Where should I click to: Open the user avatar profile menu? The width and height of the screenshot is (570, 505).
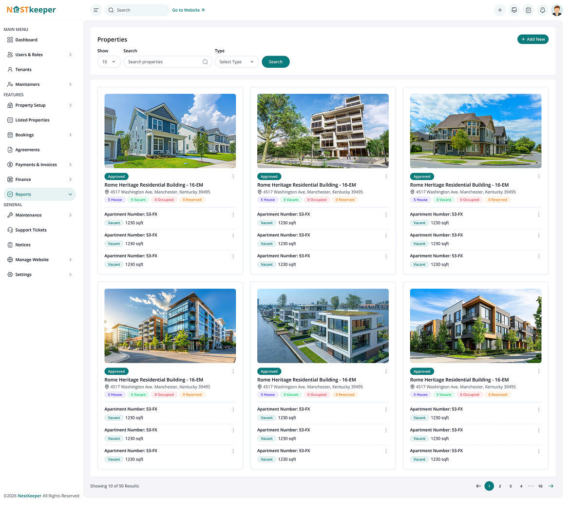coord(557,10)
